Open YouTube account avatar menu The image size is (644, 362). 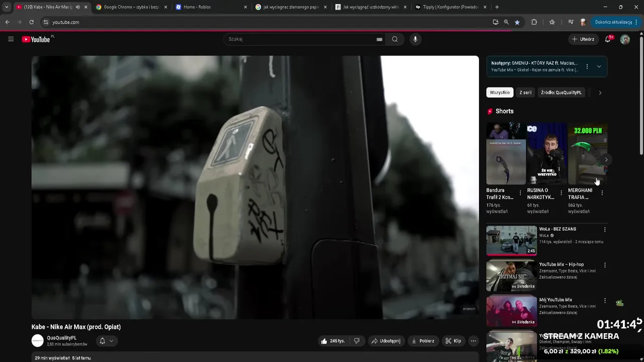pos(625,39)
